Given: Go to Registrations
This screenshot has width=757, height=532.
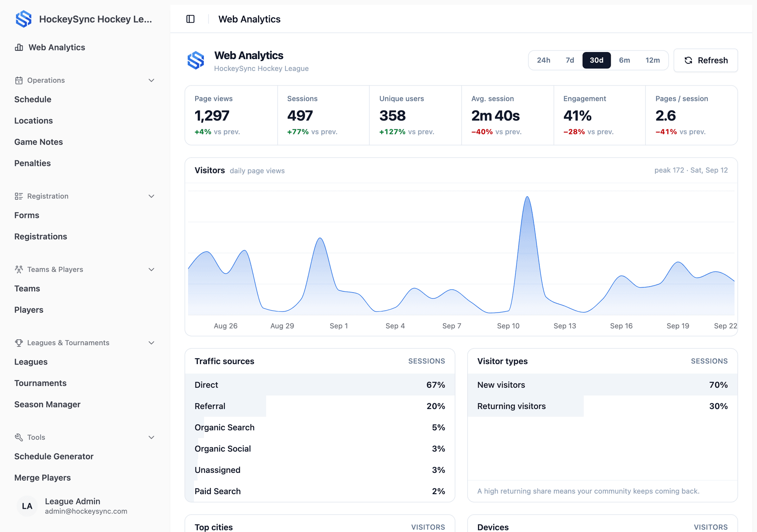Looking at the screenshot, I should coord(41,236).
